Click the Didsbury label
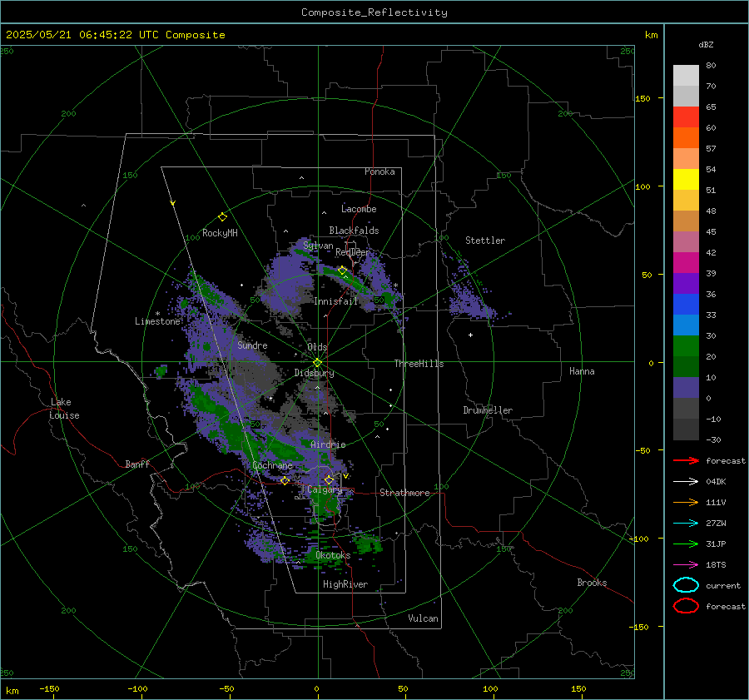The image size is (749, 700). 314,373
